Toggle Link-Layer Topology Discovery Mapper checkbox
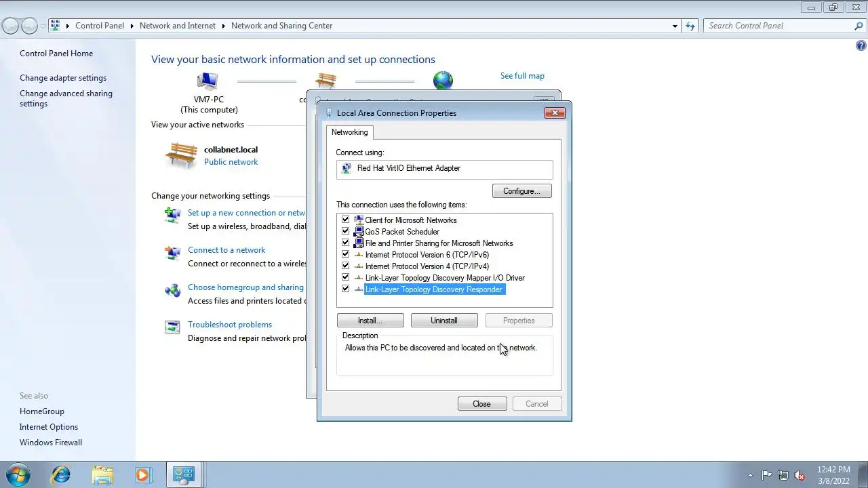868x488 pixels. pos(346,277)
